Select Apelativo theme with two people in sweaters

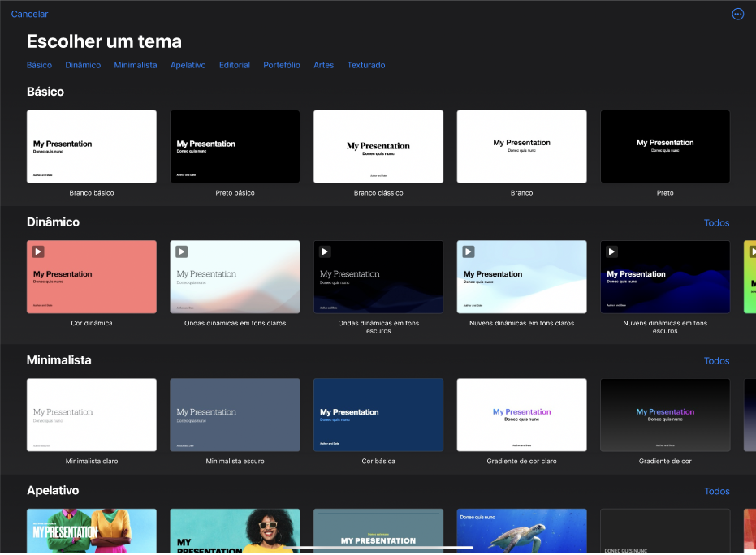pos(92,531)
